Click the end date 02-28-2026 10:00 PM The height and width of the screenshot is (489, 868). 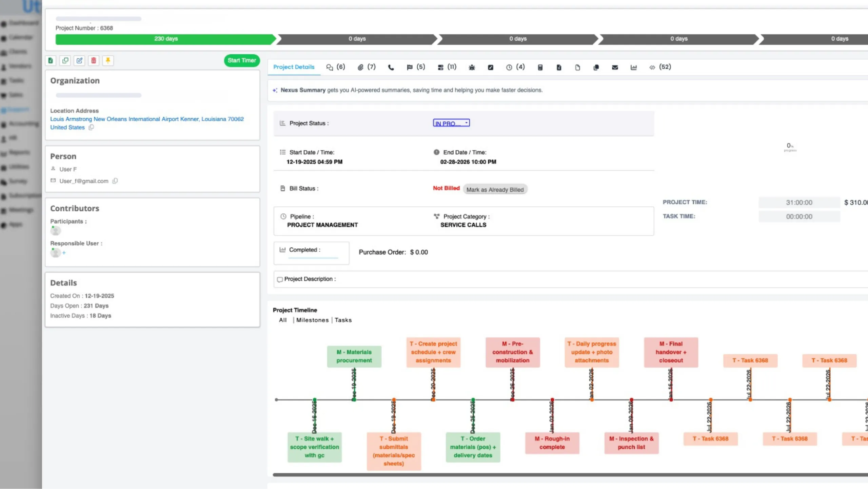click(468, 162)
